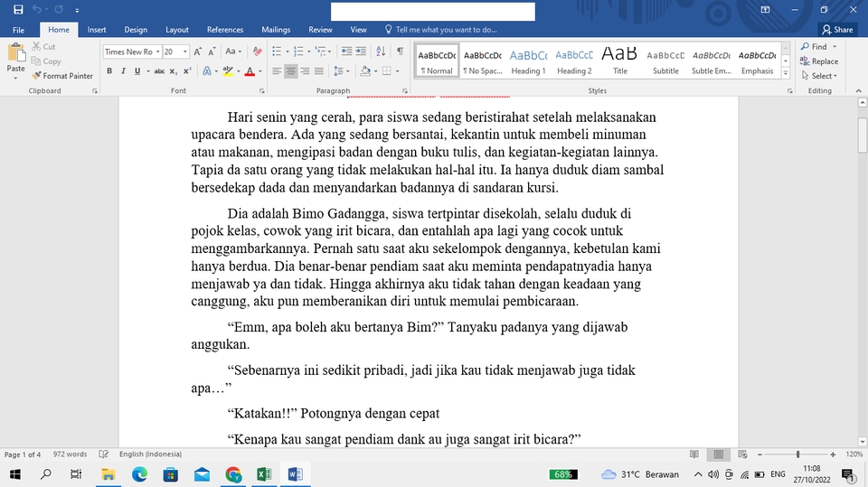Center align the text

click(x=290, y=70)
